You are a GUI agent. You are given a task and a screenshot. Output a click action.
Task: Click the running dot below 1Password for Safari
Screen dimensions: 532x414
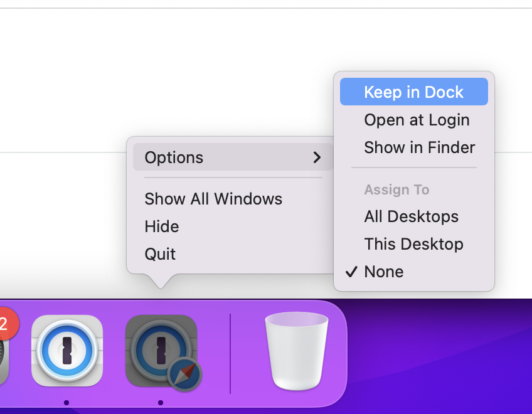(x=161, y=402)
